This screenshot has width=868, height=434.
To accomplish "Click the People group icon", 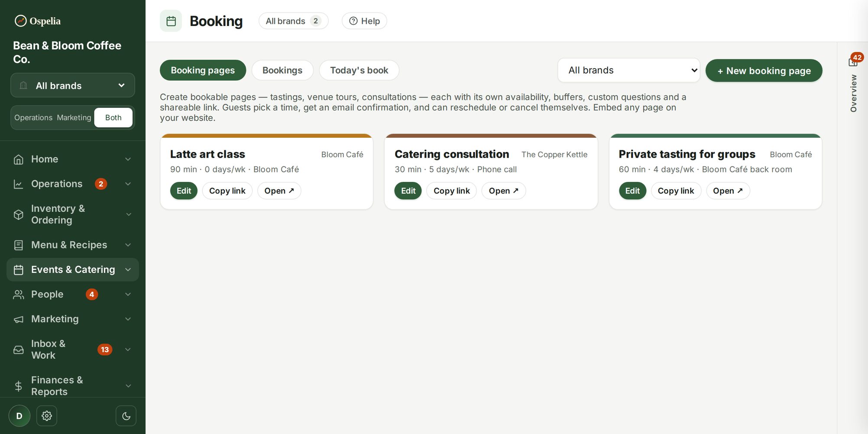I will click(18, 295).
